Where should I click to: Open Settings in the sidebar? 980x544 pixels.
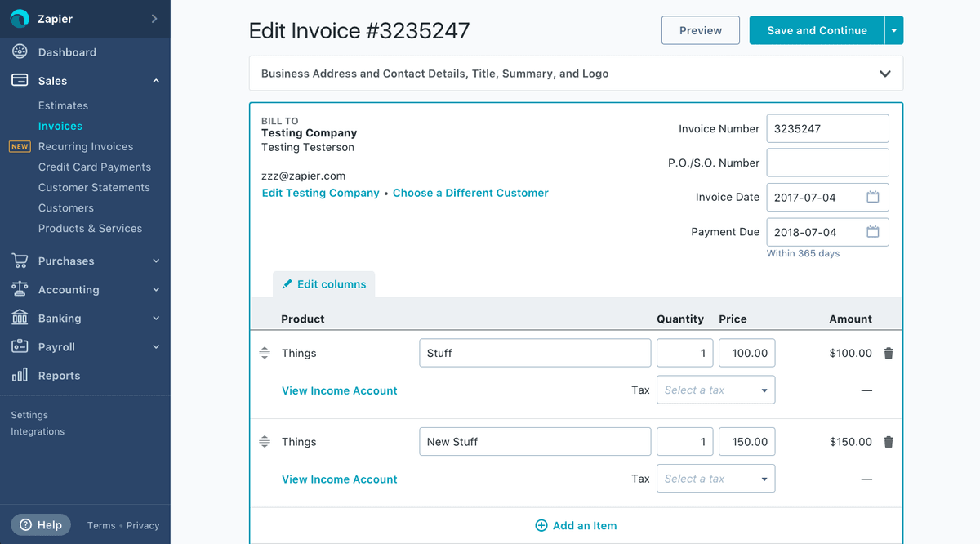[29, 415]
